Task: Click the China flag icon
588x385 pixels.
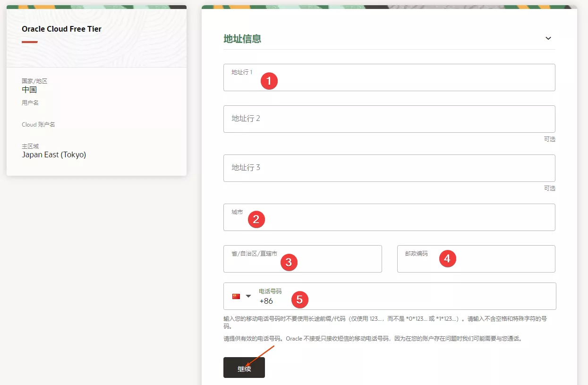Action: point(236,296)
